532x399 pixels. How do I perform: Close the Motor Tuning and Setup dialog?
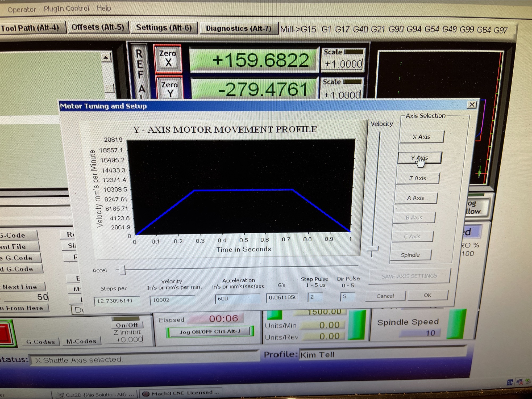pos(472,104)
